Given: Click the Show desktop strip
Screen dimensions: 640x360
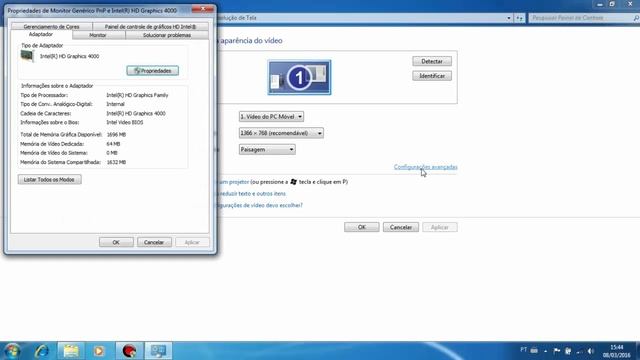Looking at the screenshot, I should 637,351.
